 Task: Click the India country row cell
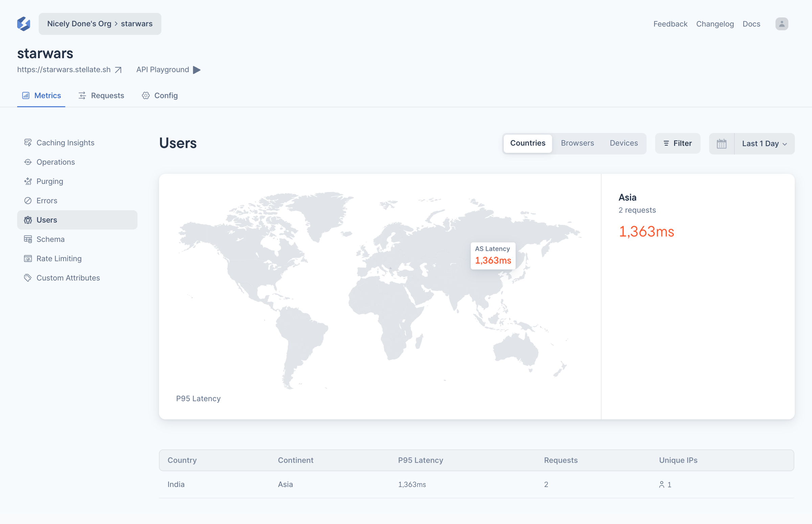coord(176,484)
